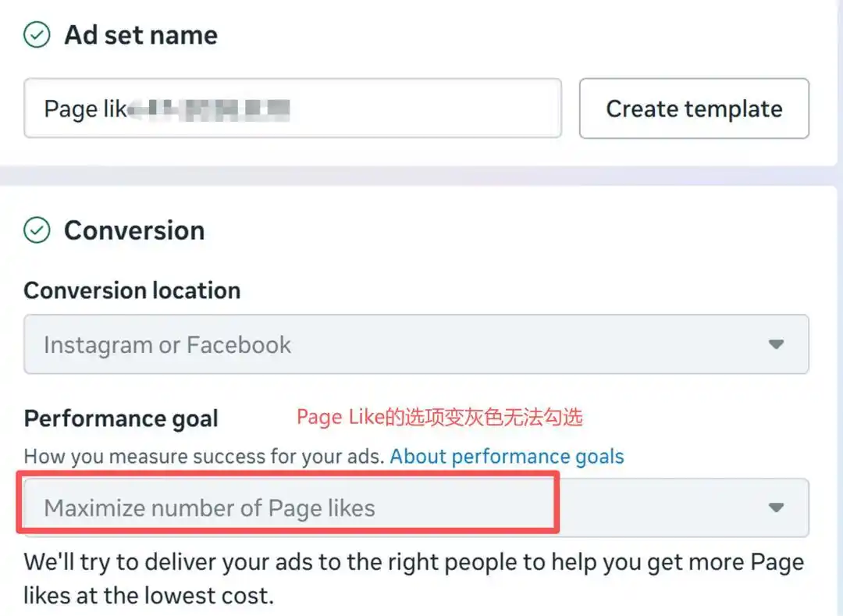This screenshot has width=843, height=616.
Task: Click the empty right side of the Performance goal box
Action: click(x=661, y=507)
